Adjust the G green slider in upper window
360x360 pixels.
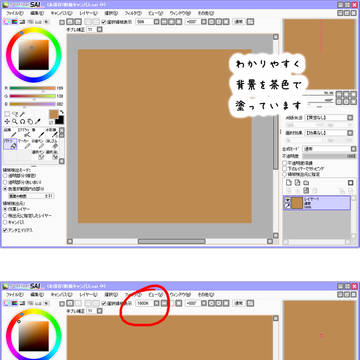(32, 96)
